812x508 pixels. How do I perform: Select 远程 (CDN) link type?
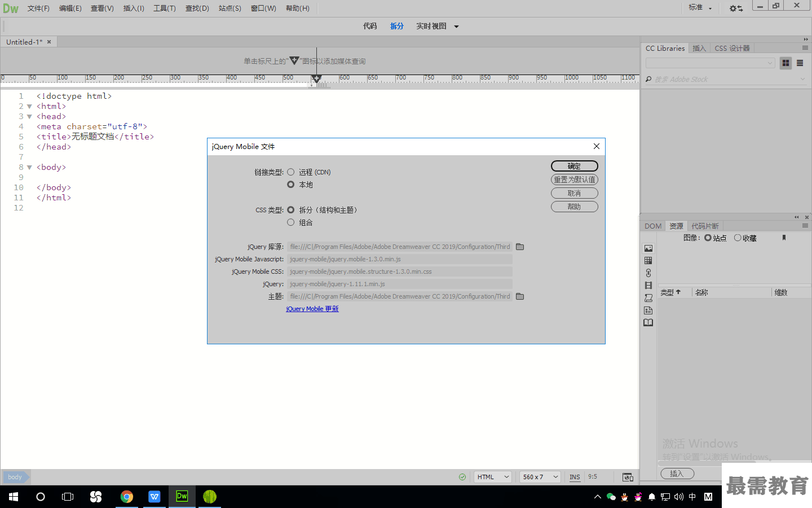pyautogui.click(x=291, y=172)
